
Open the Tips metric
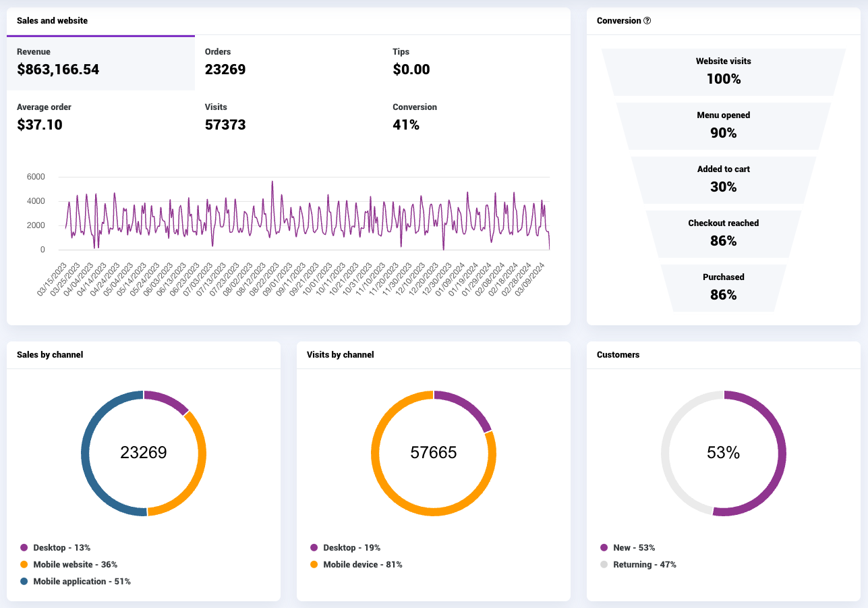tap(477, 63)
